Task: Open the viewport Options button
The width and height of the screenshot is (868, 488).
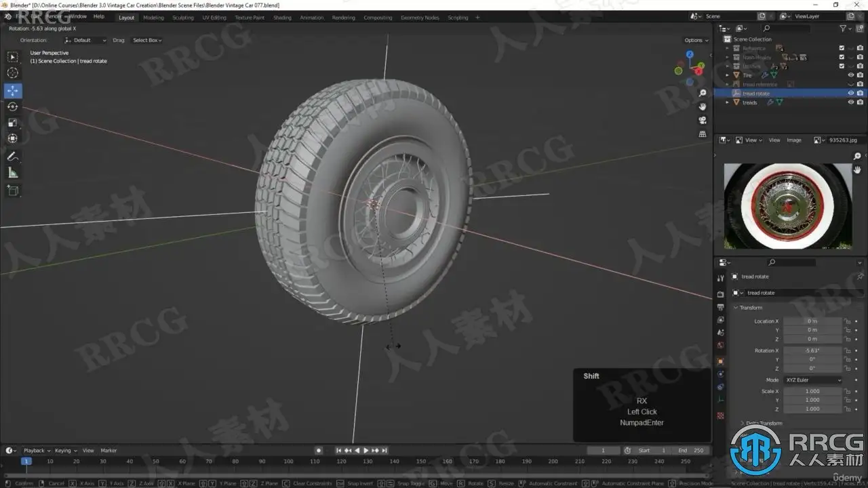Action: (x=696, y=40)
